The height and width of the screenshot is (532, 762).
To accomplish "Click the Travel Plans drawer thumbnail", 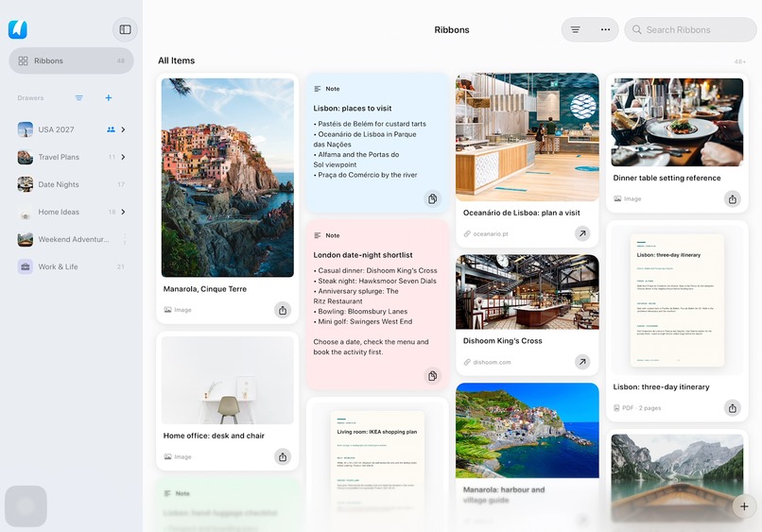I will coord(26,157).
